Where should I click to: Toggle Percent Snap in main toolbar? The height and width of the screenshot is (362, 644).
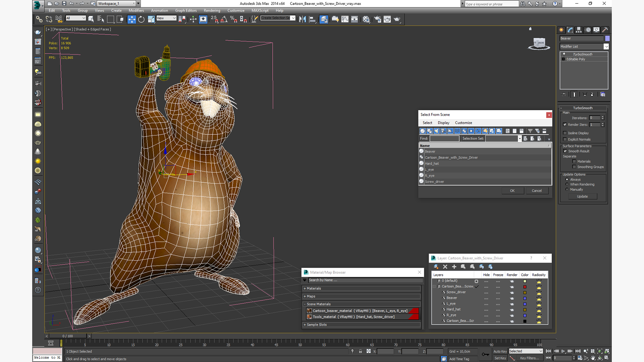[x=234, y=19]
